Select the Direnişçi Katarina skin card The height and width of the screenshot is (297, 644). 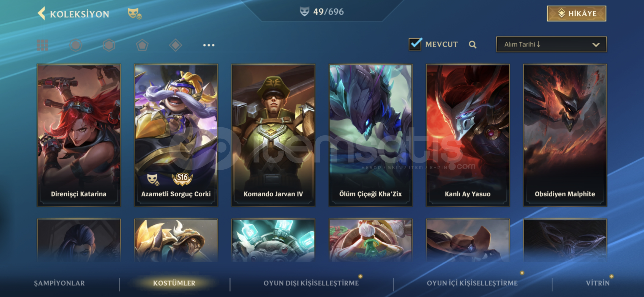79,135
